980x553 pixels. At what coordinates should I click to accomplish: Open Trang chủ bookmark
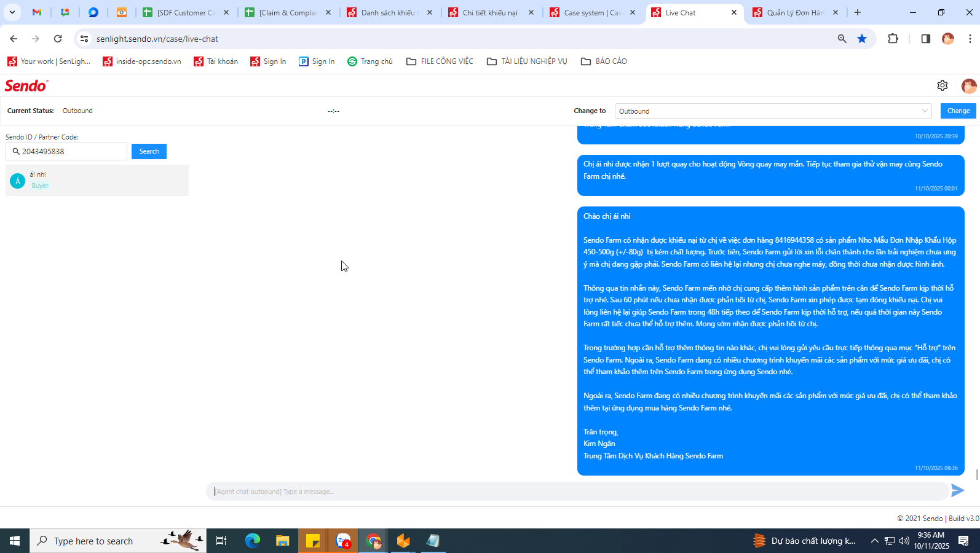click(x=370, y=61)
